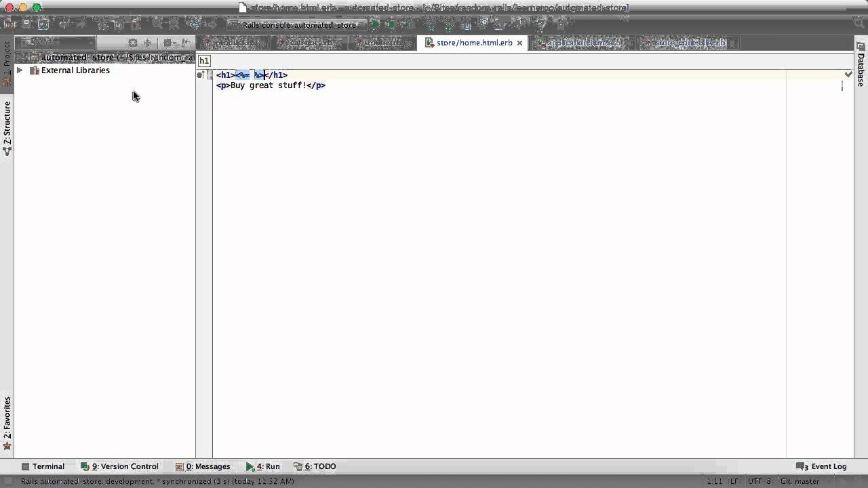Open 9: Version Control tool window
Viewport: 868px width, 488px height.
pos(119,466)
